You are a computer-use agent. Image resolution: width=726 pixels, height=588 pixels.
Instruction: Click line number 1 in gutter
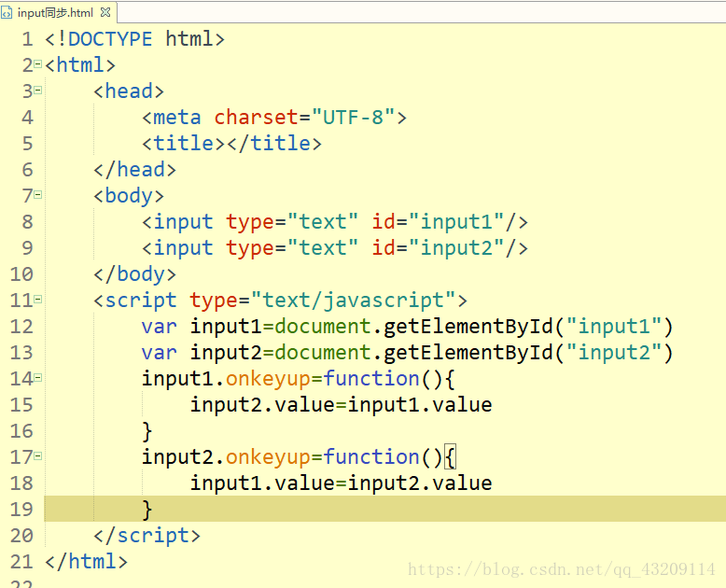[27, 39]
